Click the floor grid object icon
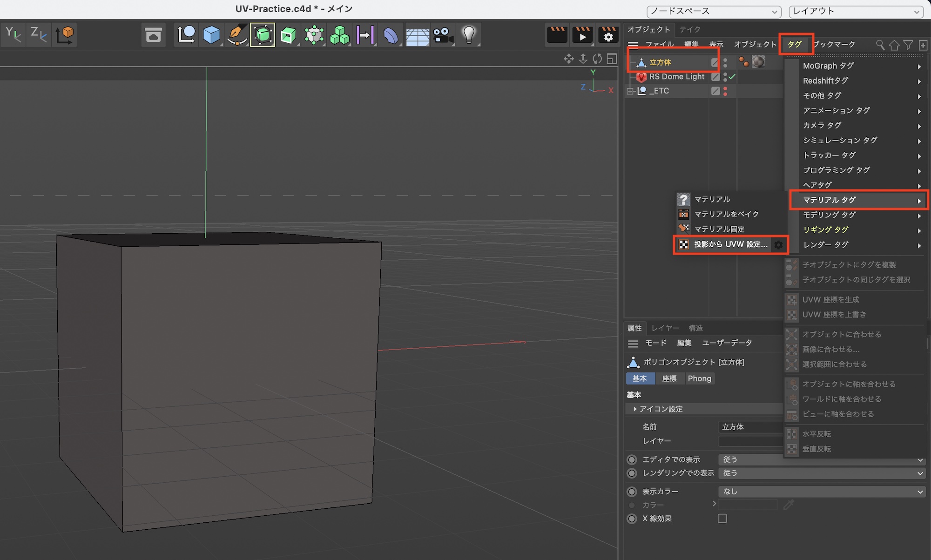Viewport: 931px width, 560px height. (417, 36)
